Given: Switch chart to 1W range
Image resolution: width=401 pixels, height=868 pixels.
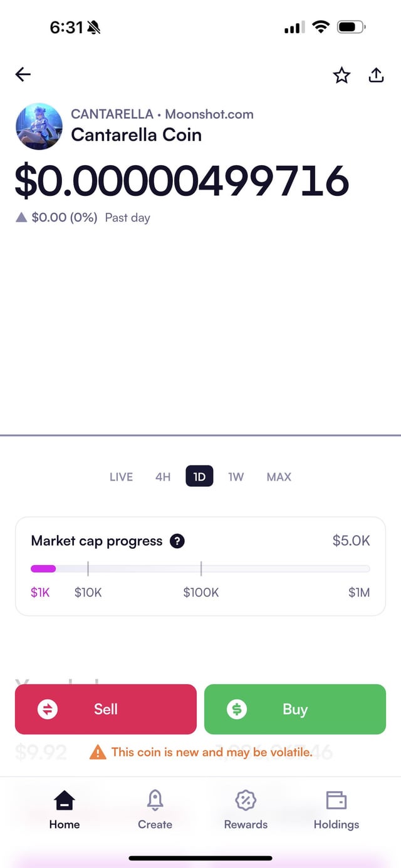Looking at the screenshot, I should (x=236, y=477).
